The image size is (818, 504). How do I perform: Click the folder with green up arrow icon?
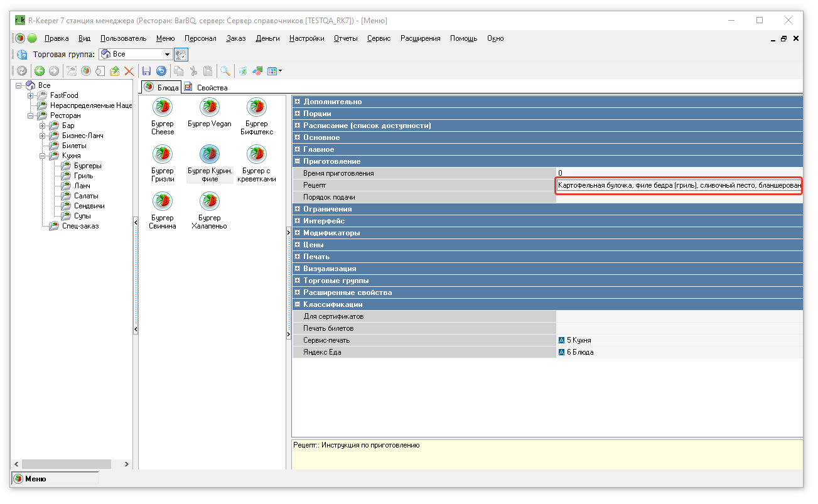pos(114,71)
